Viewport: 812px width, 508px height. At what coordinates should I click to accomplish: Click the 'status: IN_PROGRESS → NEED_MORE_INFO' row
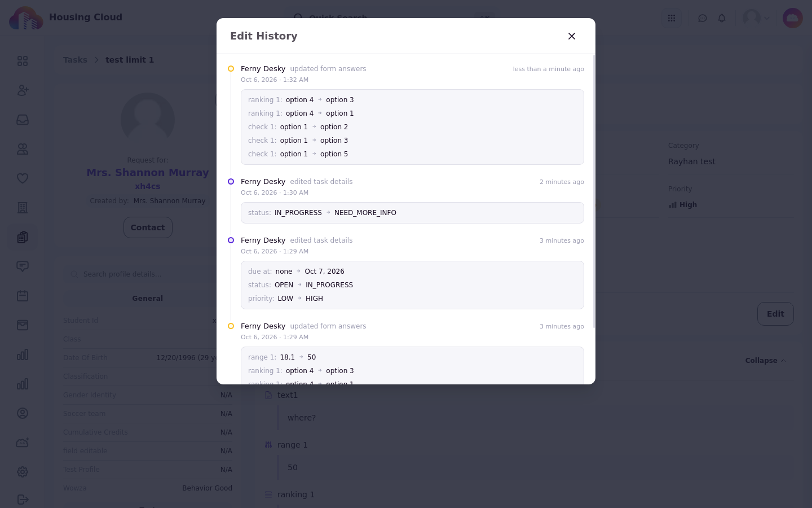[412, 213]
